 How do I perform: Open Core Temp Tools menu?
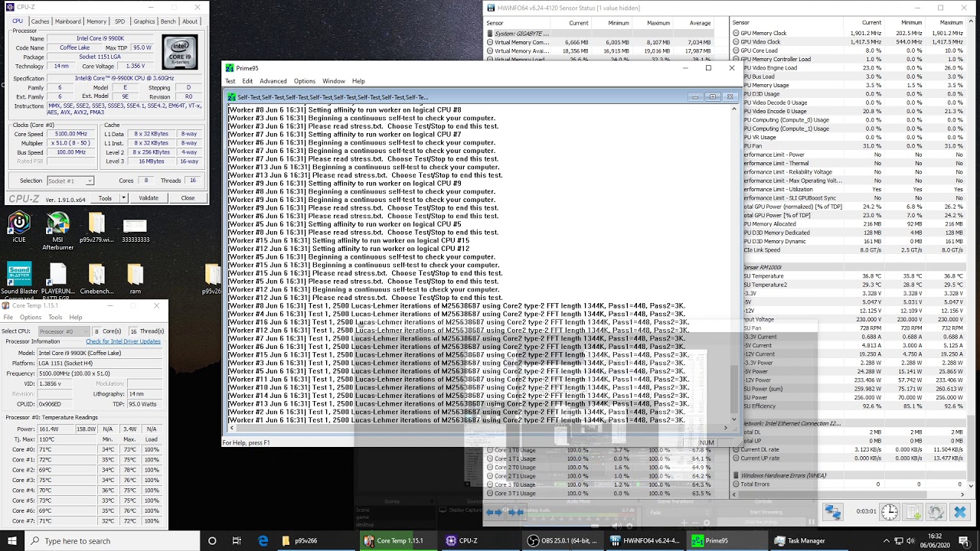pos(54,317)
